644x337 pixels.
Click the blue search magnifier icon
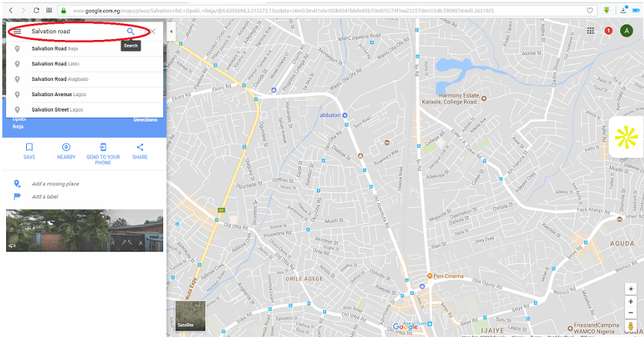[131, 32]
